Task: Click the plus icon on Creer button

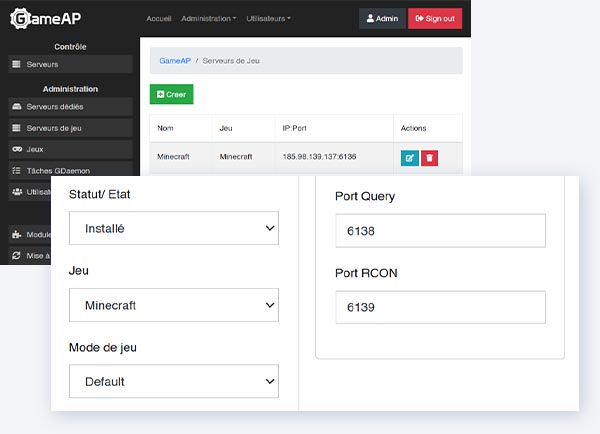Action: point(160,94)
